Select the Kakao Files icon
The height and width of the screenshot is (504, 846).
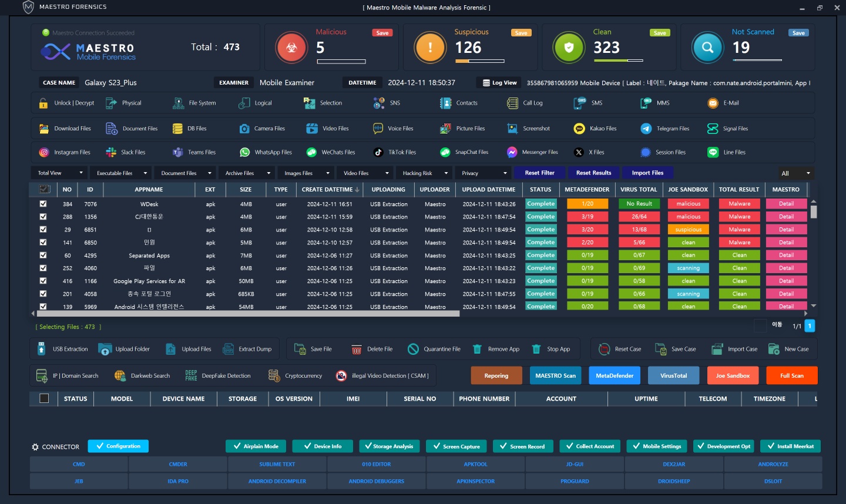(579, 129)
